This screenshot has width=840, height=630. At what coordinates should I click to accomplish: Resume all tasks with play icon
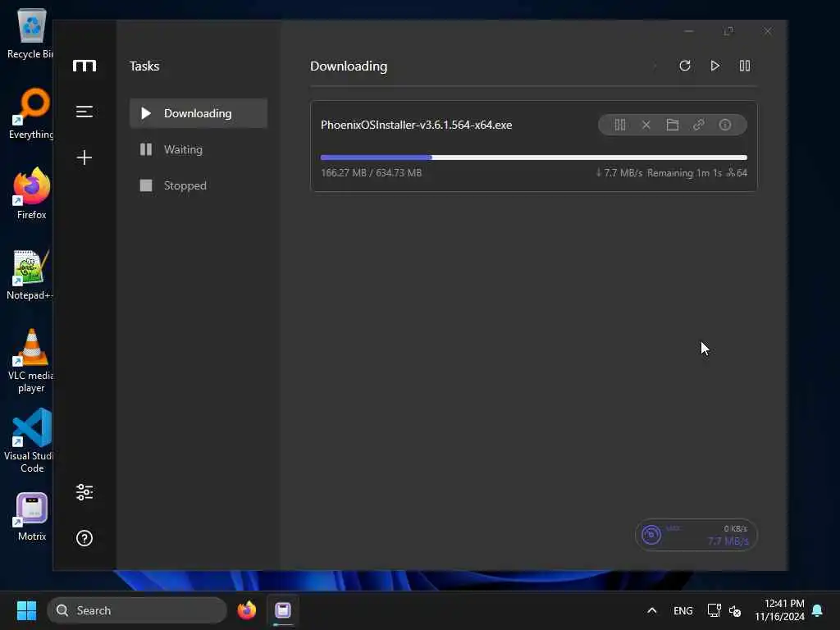(714, 66)
